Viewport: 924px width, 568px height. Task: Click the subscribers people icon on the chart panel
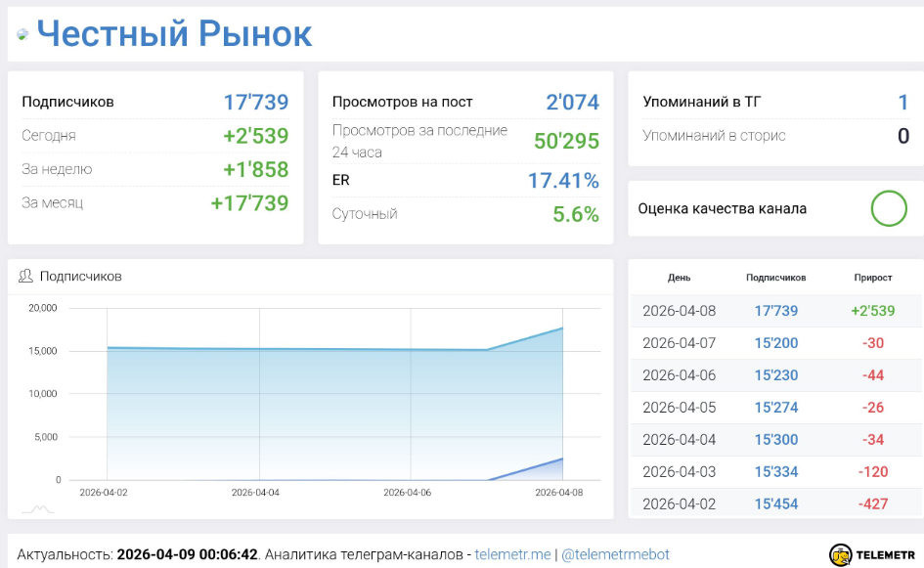[24, 277]
